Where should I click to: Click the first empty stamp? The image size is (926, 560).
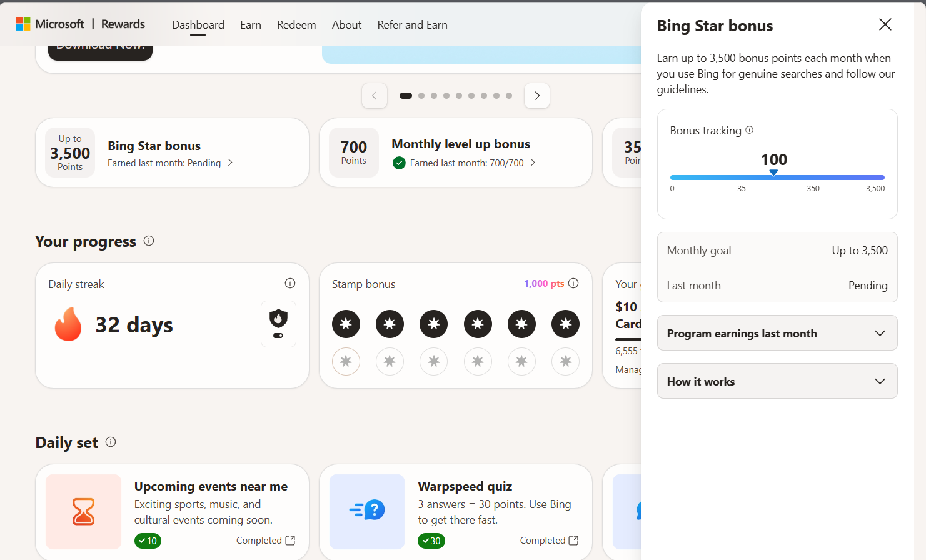(346, 361)
